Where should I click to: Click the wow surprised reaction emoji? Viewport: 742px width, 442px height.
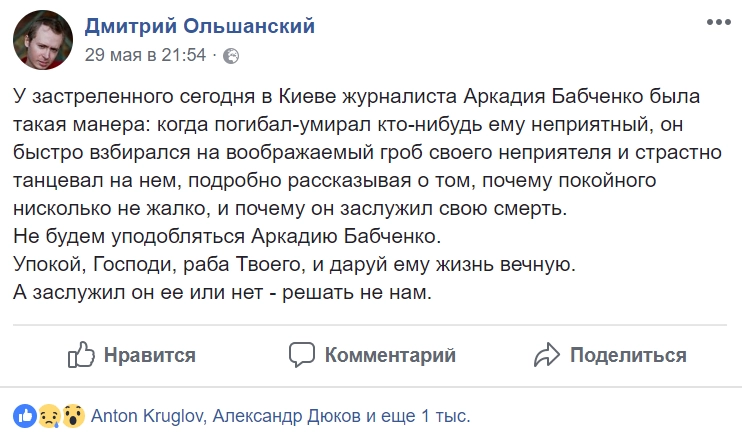point(72,416)
